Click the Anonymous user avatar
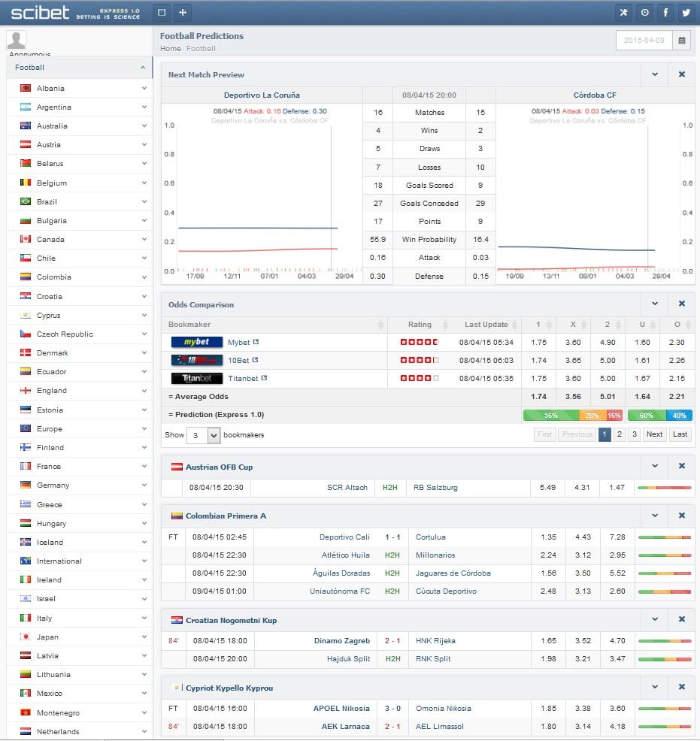This screenshot has height=741, width=700. [16, 40]
